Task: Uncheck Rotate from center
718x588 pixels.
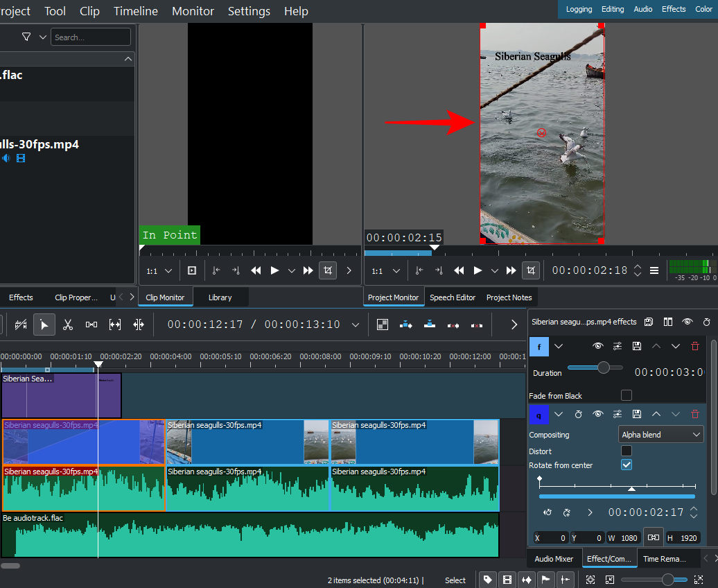Action: click(x=627, y=465)
